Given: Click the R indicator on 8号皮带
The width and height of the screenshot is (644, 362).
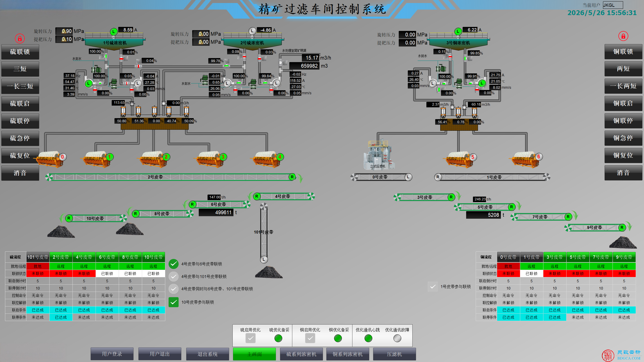Looking at the screenshot, I should point(135,214).
